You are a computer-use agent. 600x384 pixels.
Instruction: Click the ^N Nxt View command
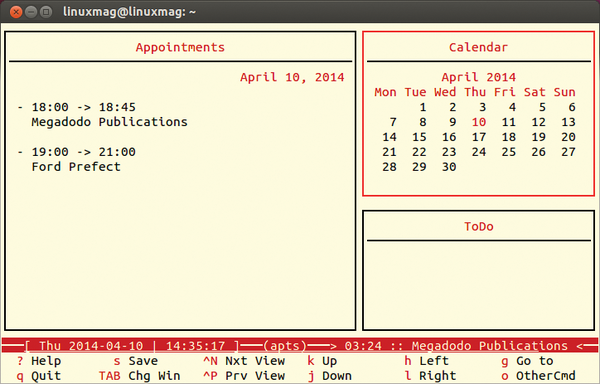(x=244, y=361)
